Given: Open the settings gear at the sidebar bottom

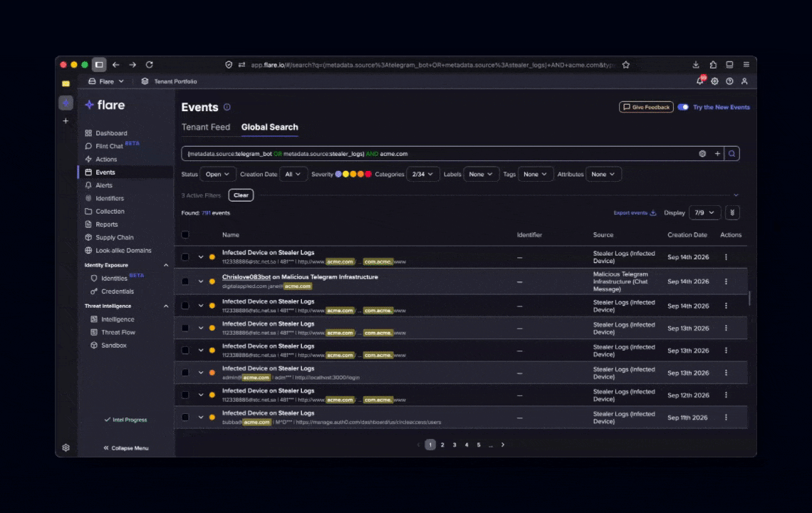Looking at the screenshot, I should [66, 447].
